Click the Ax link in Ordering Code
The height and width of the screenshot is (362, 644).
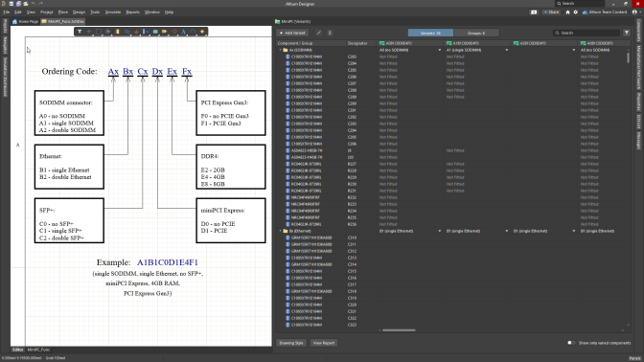(x=113, y=72)
